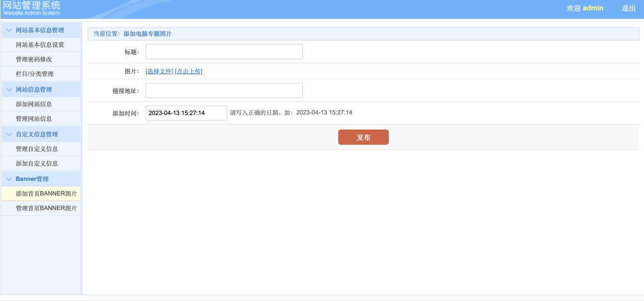Click the 标题 text input field
This screenshot has width=644, height=301.
tap(224, 52)
